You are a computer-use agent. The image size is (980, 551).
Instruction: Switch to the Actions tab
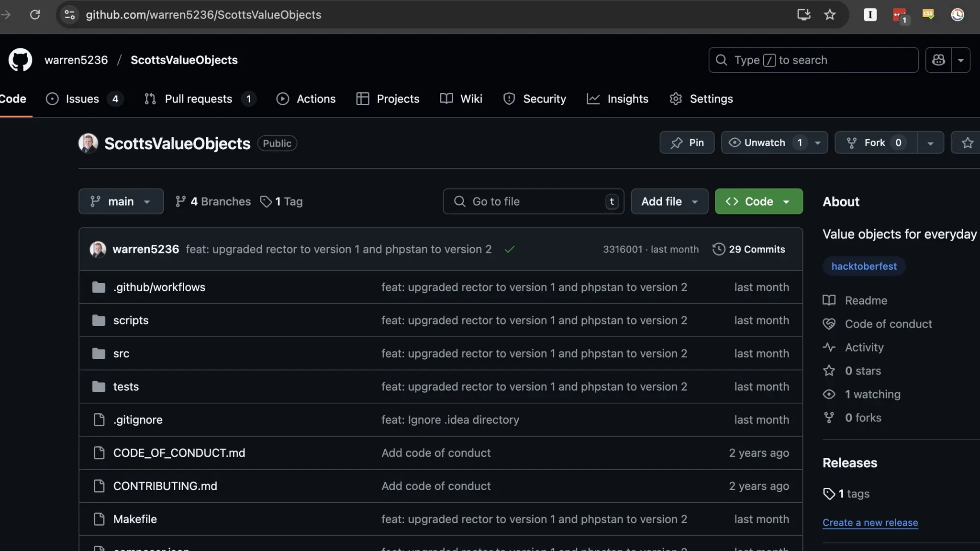pos(306,99)
